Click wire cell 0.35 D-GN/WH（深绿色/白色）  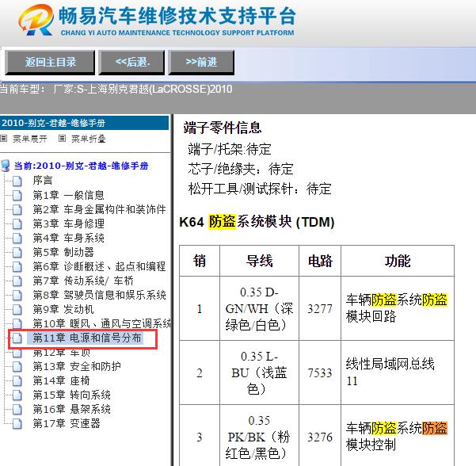[x=259, y=308]
